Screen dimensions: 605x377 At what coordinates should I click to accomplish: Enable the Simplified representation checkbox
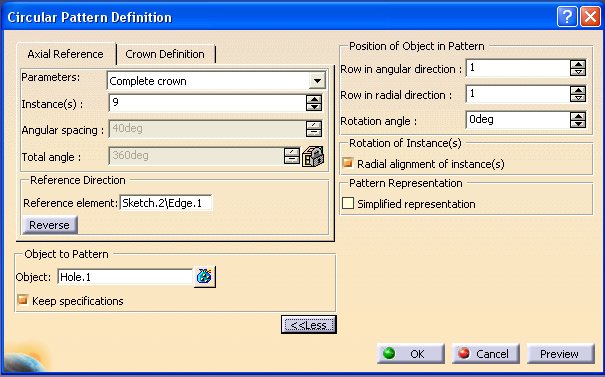tap(348, 203)
